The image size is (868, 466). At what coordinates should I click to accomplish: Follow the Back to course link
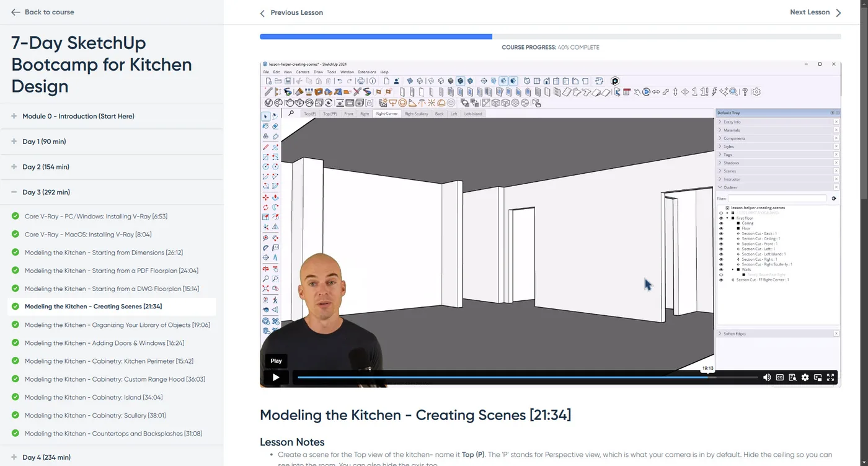(x=42, y=12)
